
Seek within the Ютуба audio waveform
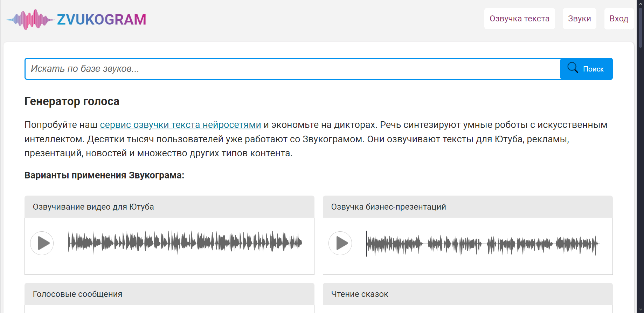(185, 243)
